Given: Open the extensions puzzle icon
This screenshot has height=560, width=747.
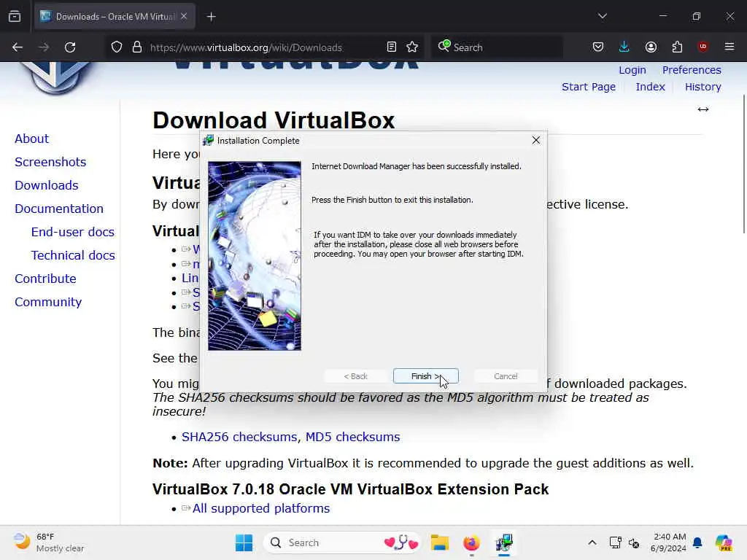Looking at the screenshot, I should pos(677,47).
